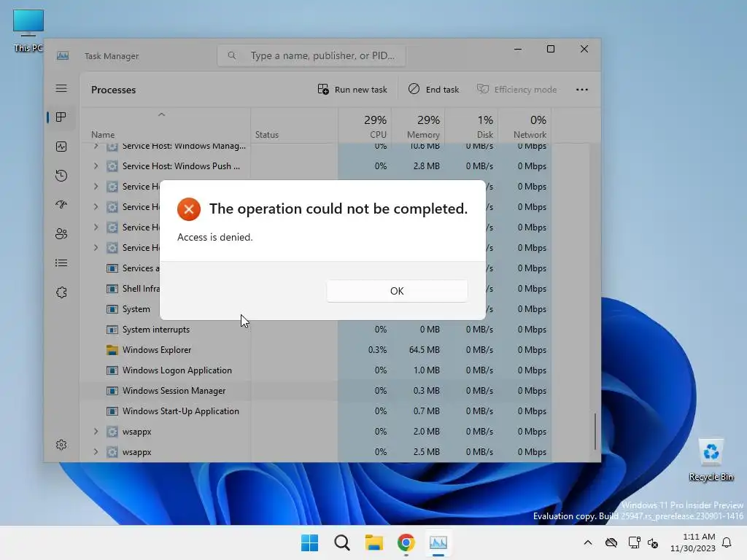Image resolution: width=747 pixels, height=560 pixels.
Task: Click the 0.3% CPU value
Action: coord(377,350)
